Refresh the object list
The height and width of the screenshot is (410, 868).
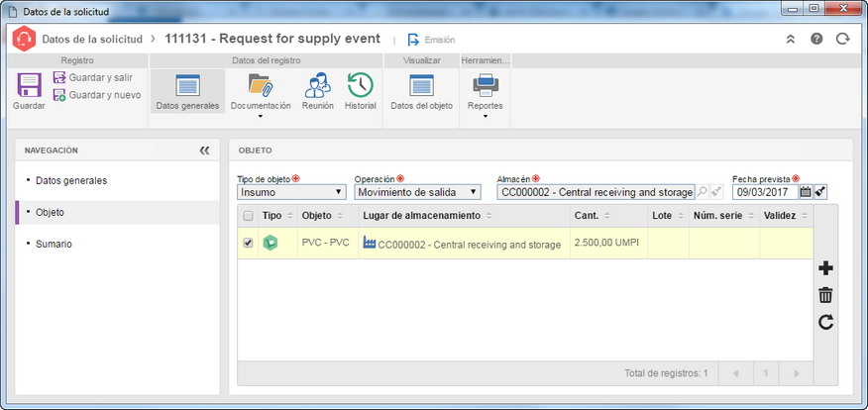[x=825, y=322]
